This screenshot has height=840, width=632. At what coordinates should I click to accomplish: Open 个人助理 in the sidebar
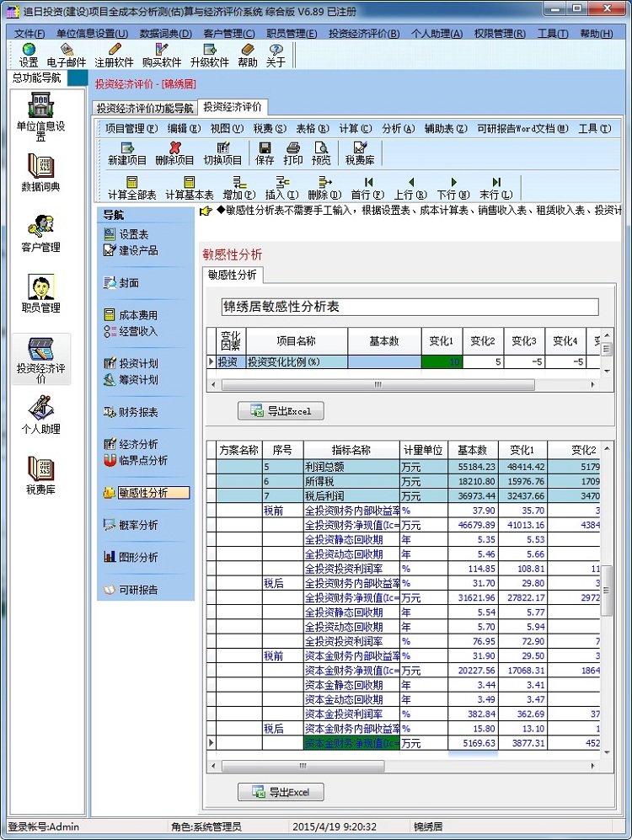40,415
